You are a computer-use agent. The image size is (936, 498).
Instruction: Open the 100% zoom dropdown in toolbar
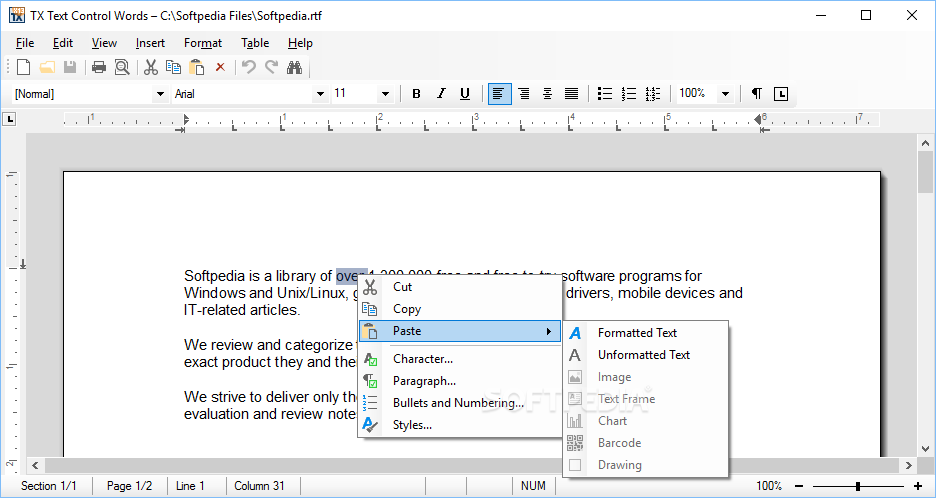point(725,94)
